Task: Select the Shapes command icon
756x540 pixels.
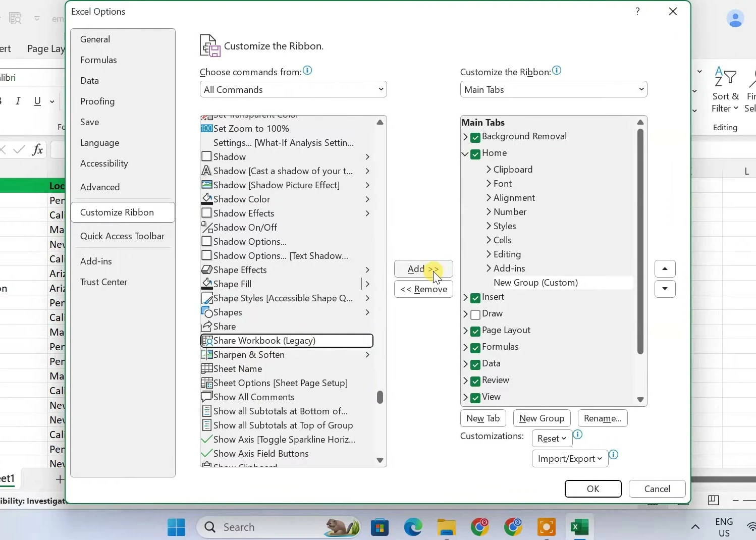Action: 206,312
